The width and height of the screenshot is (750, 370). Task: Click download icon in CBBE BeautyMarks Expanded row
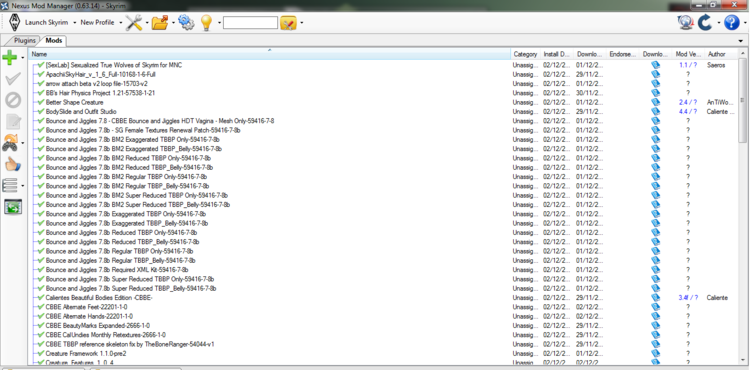point(655,326)
